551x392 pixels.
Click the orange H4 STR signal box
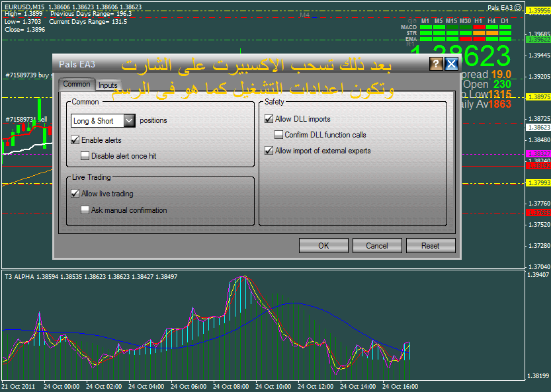click(x=491, y=32)
